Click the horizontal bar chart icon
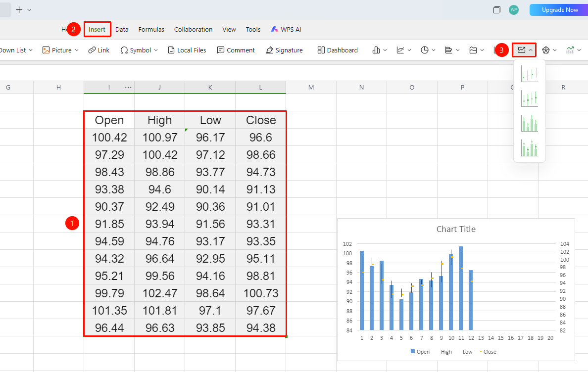This screenshot has width=588, height=372. click(449, 50)
